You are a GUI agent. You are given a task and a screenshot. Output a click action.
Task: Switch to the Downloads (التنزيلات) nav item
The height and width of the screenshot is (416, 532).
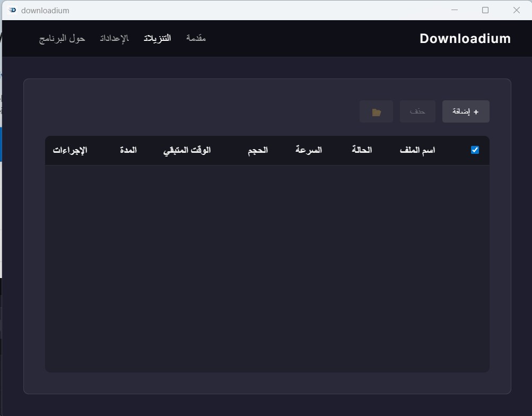pos(157,38)
